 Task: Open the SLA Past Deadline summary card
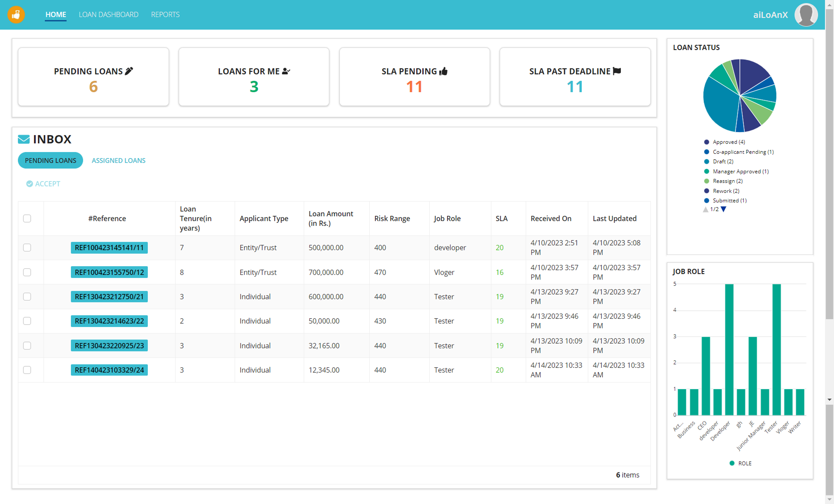click(x=575, y=77)
